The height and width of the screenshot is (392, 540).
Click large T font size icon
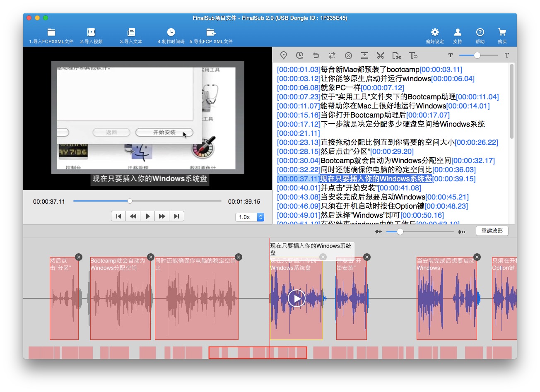[x=506, y=55]
